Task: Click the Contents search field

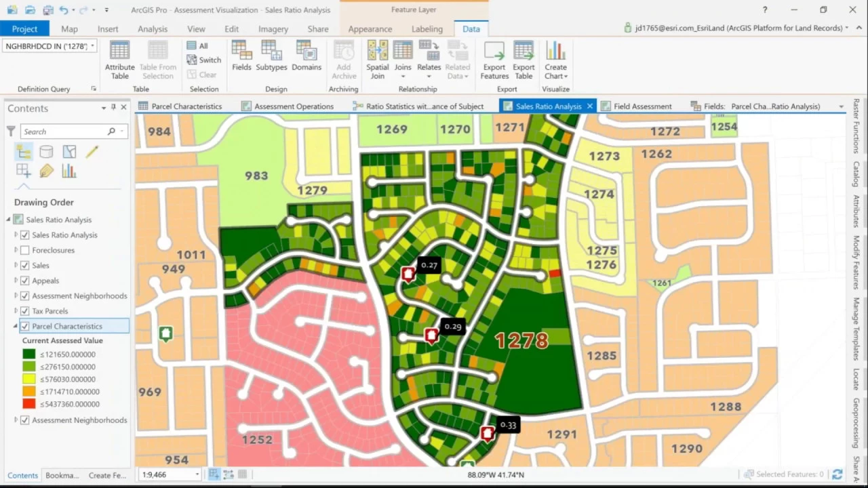Action: pos(73,131)
